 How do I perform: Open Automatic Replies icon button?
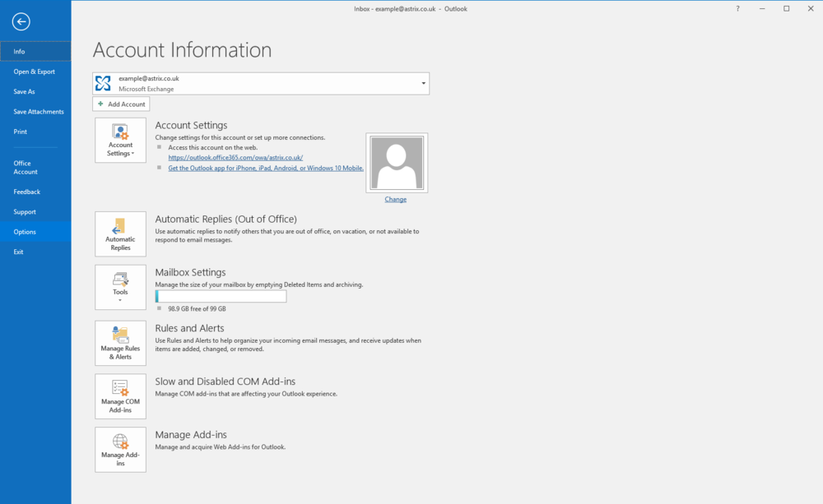(120, 234)
